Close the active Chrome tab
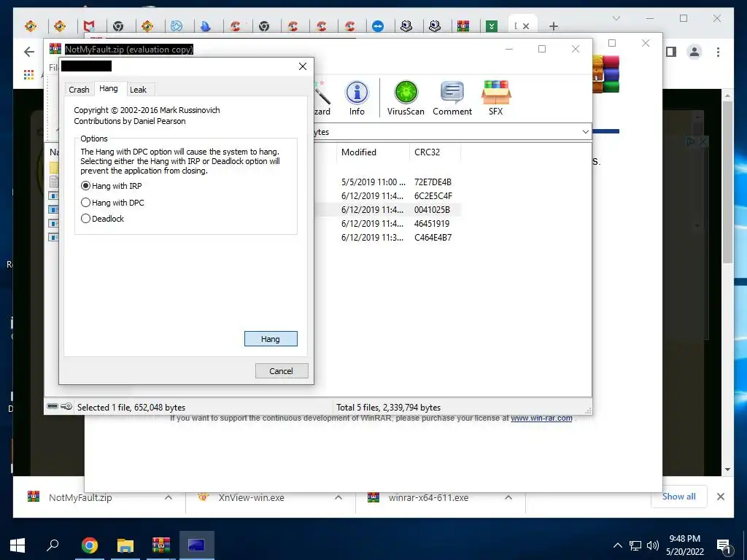The image size is (747, 560). tap(526, 26)
